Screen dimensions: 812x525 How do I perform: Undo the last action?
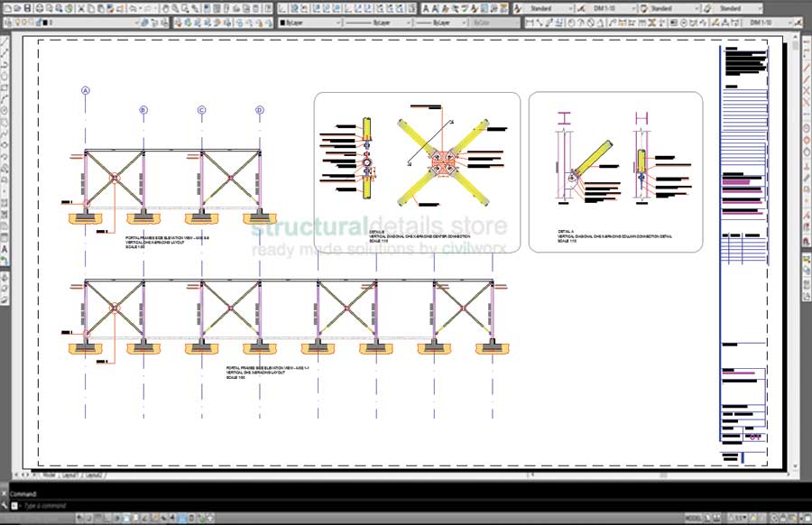[x=131, y=6]
